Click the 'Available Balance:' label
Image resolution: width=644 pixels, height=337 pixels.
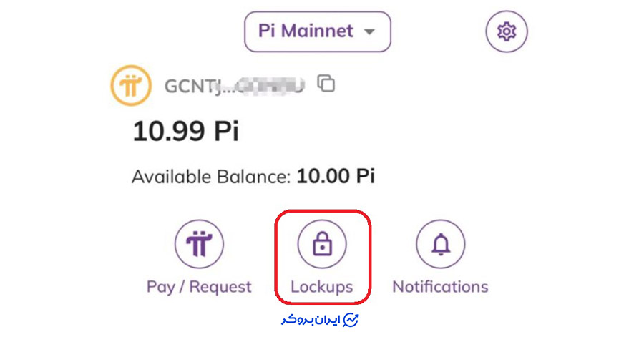[x=211, y=176]
